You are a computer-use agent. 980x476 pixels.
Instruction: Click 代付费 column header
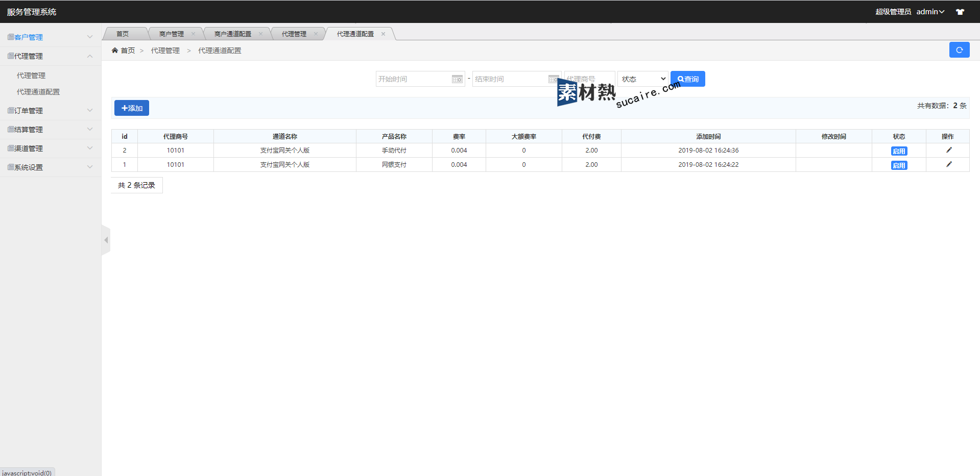(x=591, y=136)
